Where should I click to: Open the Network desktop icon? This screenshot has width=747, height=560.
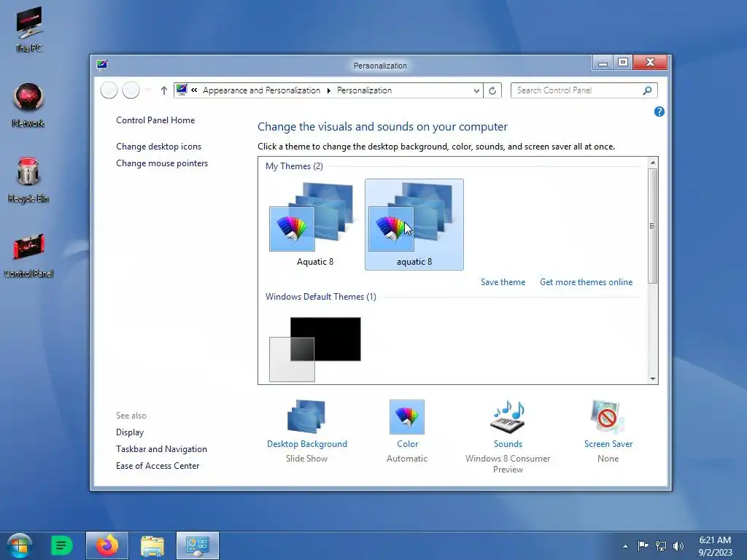[28, 105]
